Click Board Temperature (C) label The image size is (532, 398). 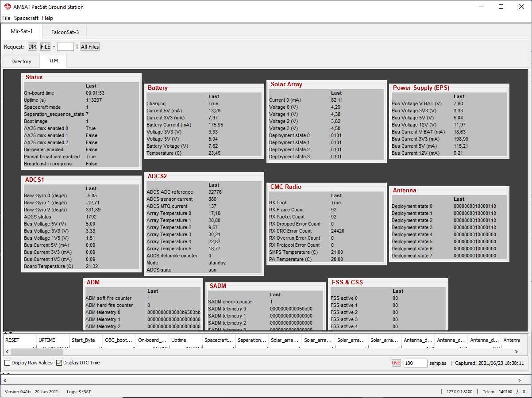[49, 266]
